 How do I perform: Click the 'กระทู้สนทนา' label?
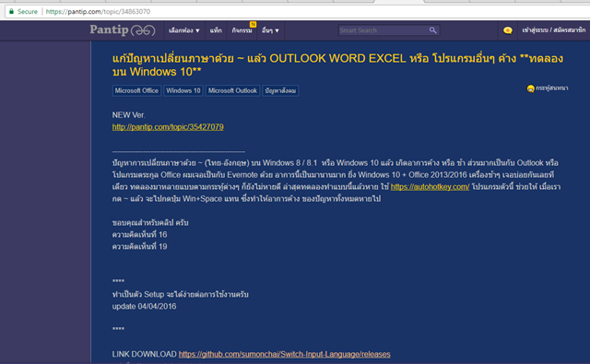[x=552, y=88]
